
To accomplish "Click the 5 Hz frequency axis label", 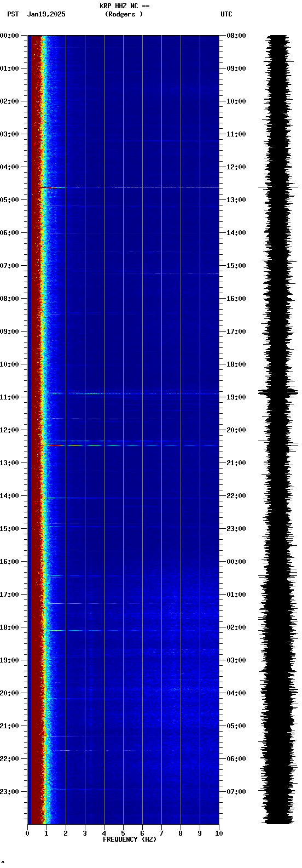I will [123, 833].
